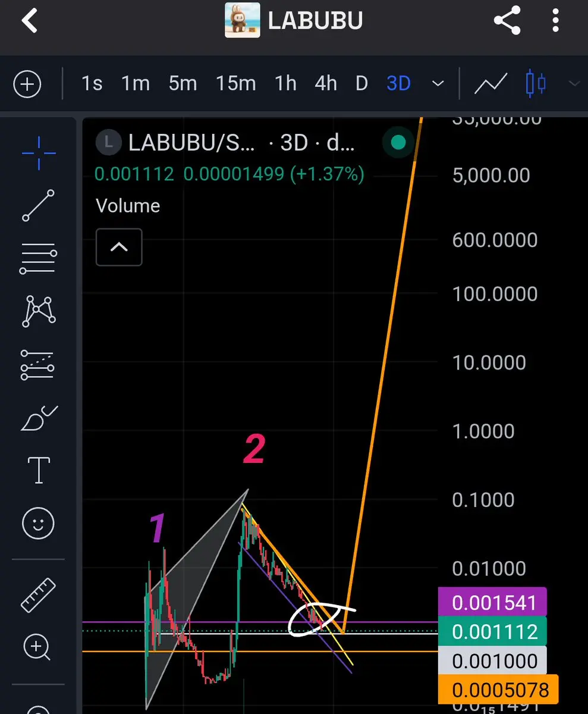Select the trend line tool

coord(39,205)
